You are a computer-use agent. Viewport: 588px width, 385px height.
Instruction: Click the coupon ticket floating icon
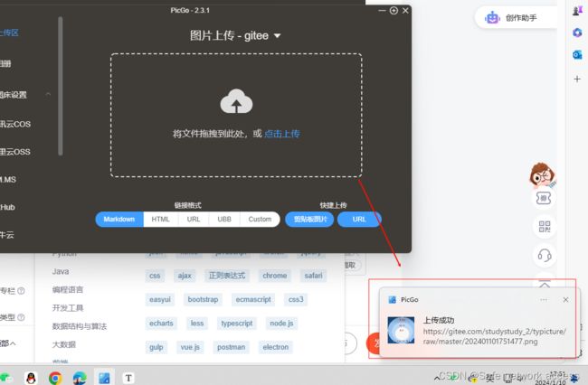click(544, 198)
